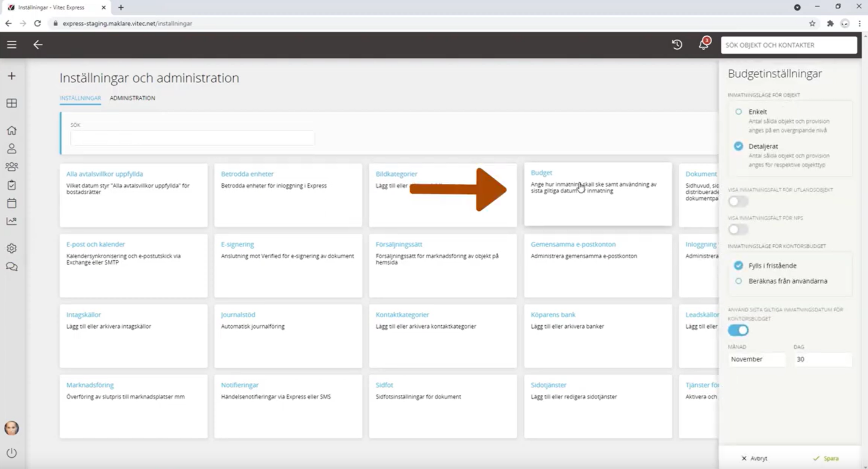Viewport: 868px width, 469px height.
Task: Click the Sök settings input field
Action: coord(192,138)
